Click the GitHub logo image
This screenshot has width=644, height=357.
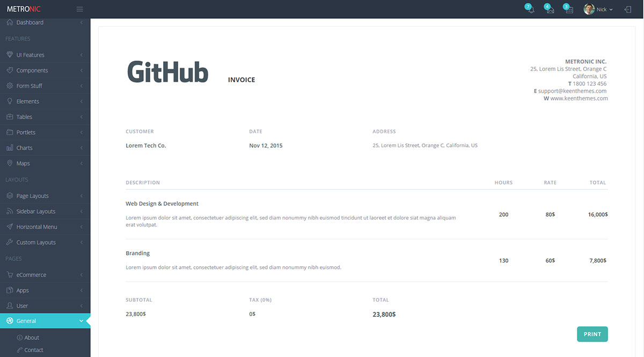click(167, 72)
